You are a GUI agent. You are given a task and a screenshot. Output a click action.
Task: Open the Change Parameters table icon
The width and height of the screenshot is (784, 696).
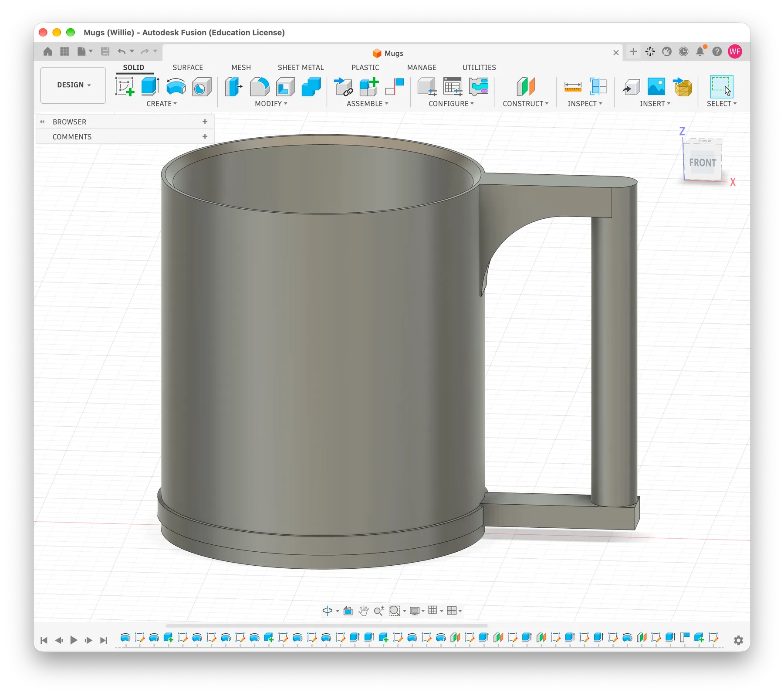pyautogui.click(x=453, y=86)
